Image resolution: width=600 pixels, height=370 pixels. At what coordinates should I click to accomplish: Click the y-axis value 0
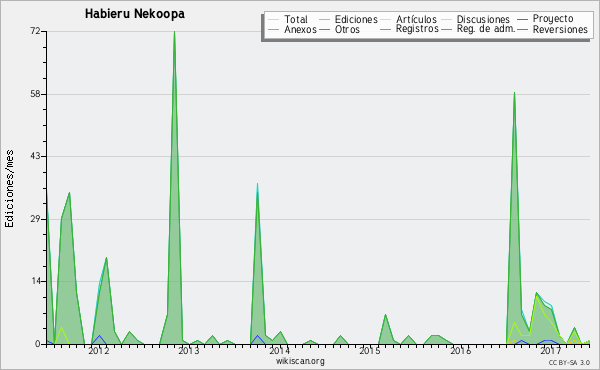coord(38,344)
